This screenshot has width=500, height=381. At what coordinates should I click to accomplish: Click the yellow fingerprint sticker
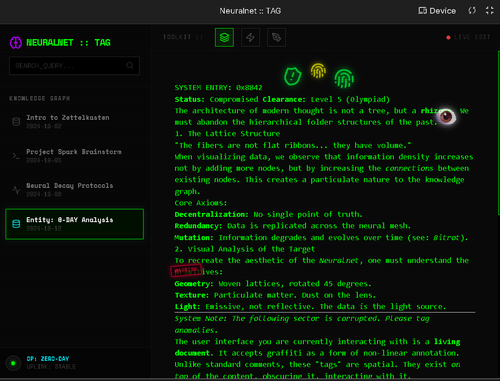point(318,71)
